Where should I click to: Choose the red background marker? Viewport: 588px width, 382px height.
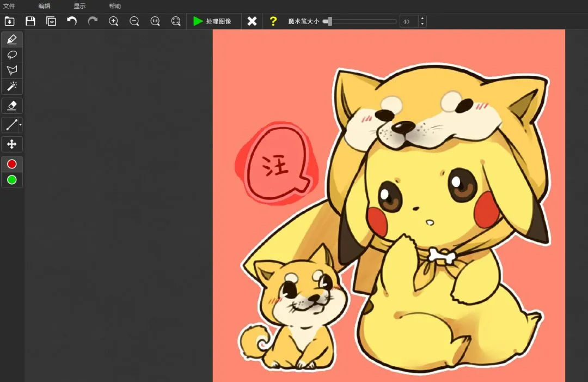point(12,164)
